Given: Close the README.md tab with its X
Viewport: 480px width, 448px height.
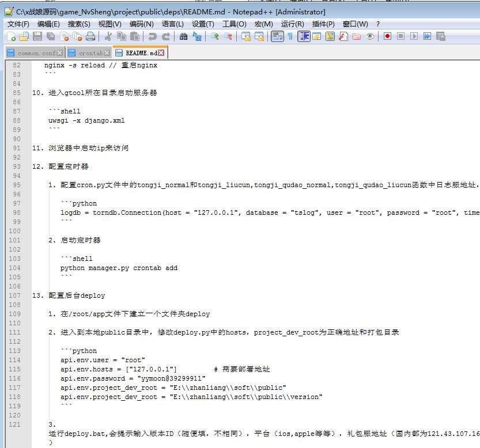Looking at the screenshot, I should point(161,53).
